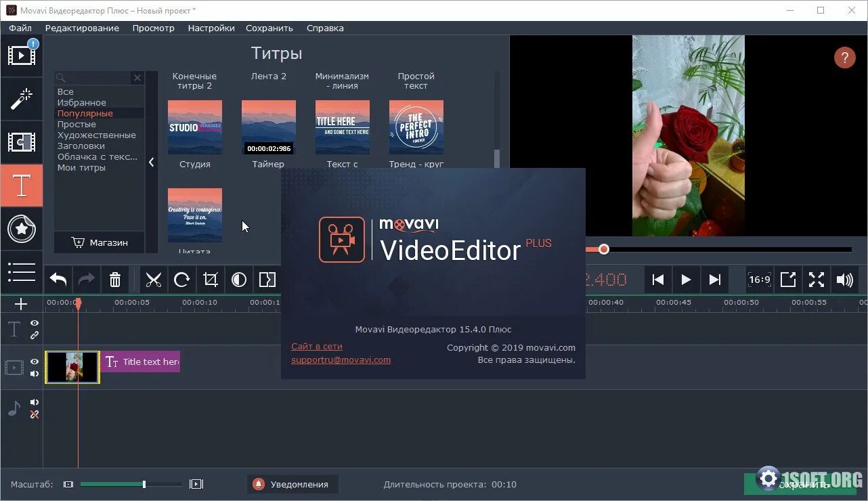Toggle visibility of the video track
The height and width of the screenshot is (501, 868).
[35, 362]
